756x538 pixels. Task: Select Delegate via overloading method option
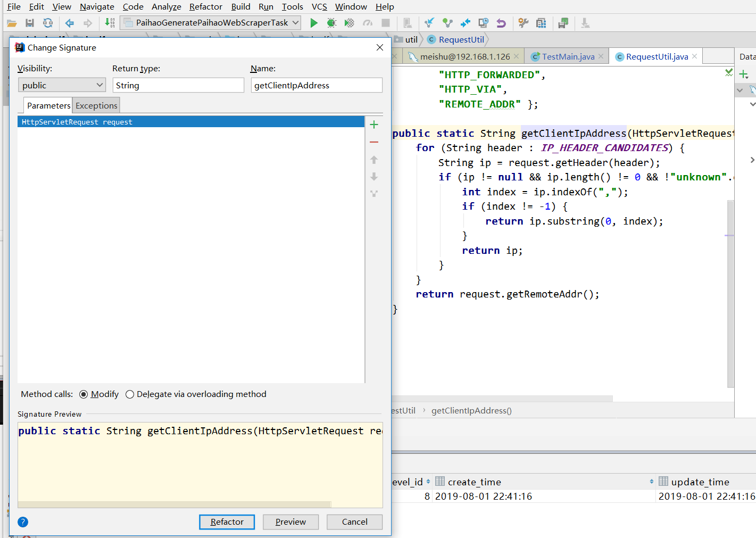tap(130, 394)
